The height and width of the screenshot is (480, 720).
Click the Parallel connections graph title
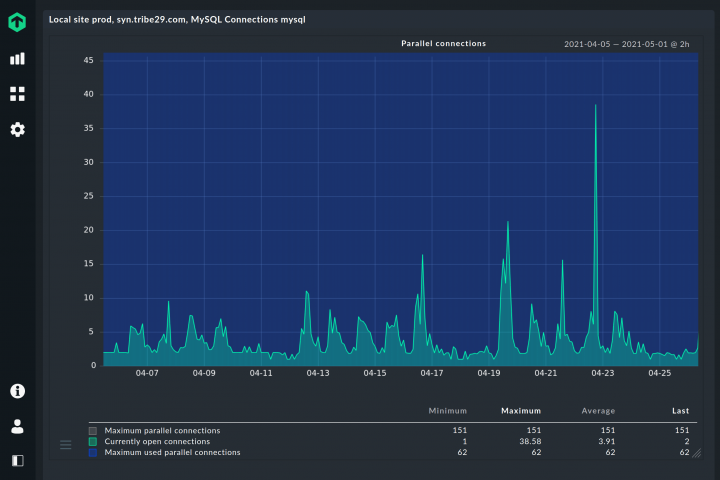(443, 44)
